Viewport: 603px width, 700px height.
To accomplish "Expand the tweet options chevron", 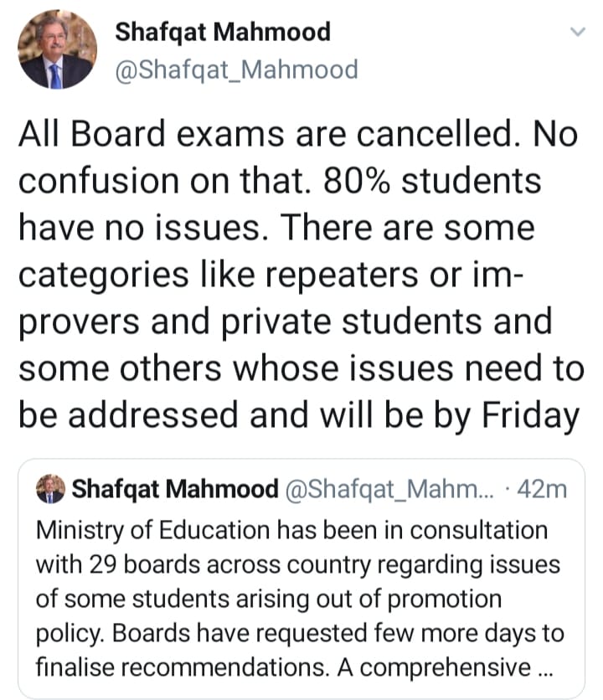I will (578, 32).
